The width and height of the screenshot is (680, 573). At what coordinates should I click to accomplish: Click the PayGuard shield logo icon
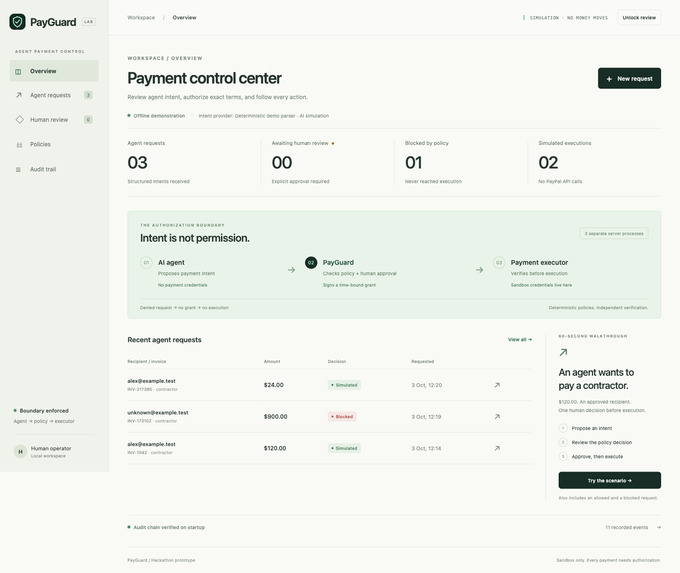point(17,22)
